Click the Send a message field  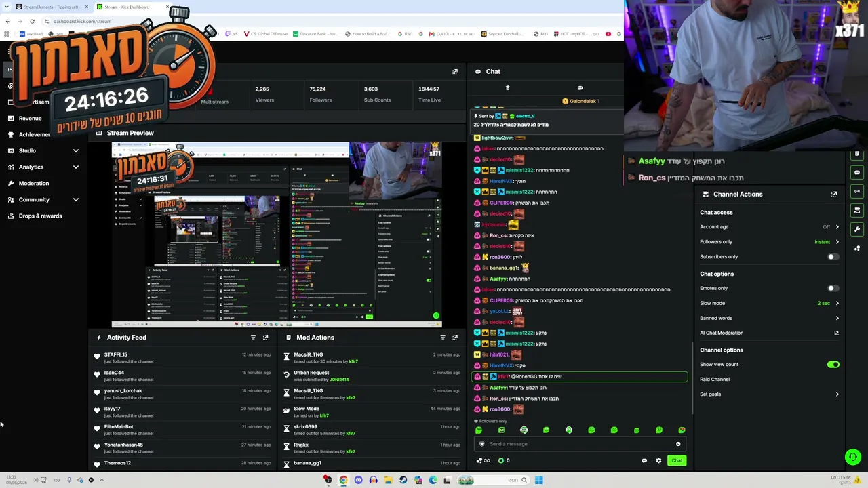coord(580,444)
